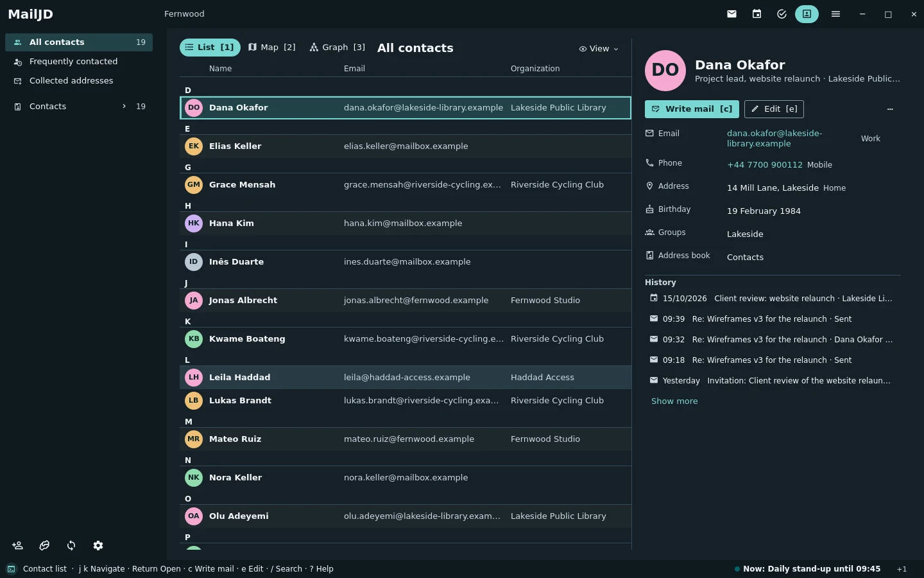Select the Dana Okafor contact row
Image resolution: width=924 pixels, height=578 pixels.
406,108
